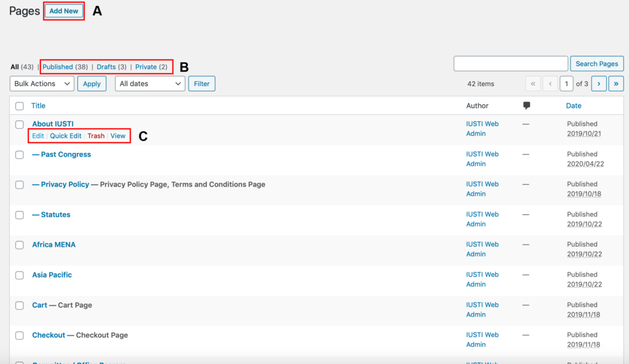Tick the Asia Pacific row checkbox

(19, 276)
